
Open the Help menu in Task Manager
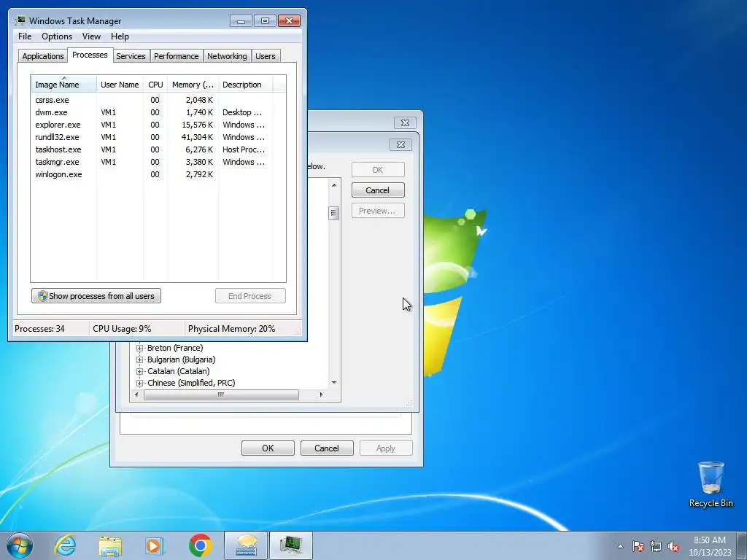[120, 36]
